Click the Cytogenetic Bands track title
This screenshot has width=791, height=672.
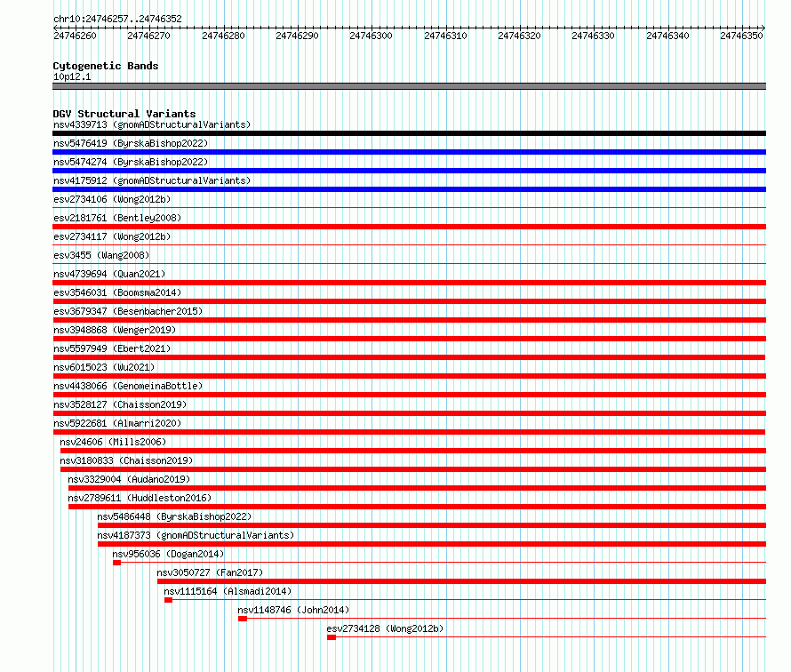coord(106,66)
